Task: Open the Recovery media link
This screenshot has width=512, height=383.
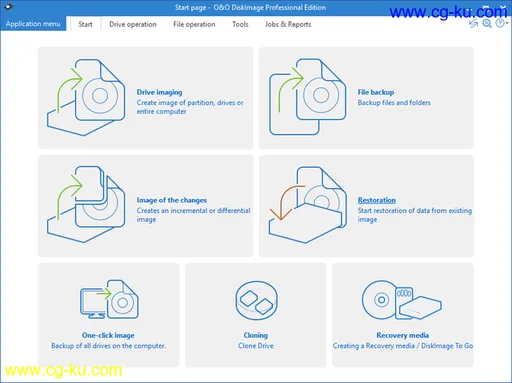Action: tap(403, 335)
